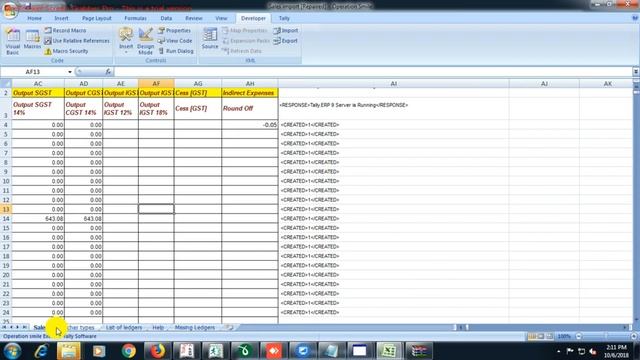Toggle Design Mode
Screen dimensions: 640x360
145,41
